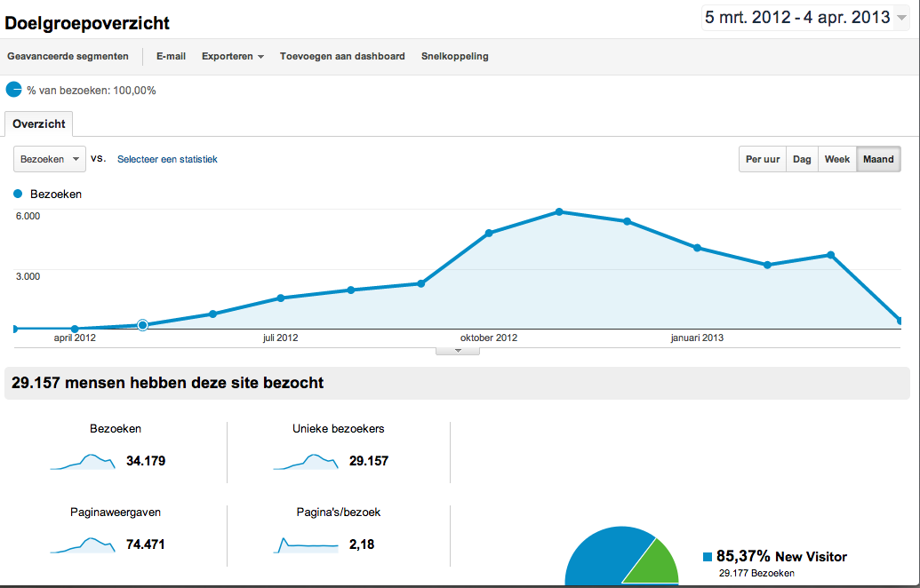The width and height of the screenshot is (920, 588).
Task: Select the Overzicht tab
Action: click(x=39, y=123)
